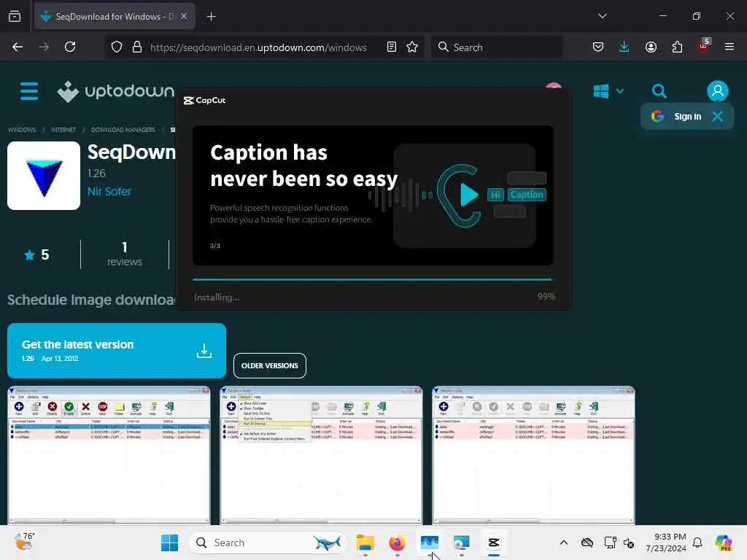Open OLDER VERSIONS list
This screenshot has width=747, height=560.
pyautogui.click(x=270, y=366)
